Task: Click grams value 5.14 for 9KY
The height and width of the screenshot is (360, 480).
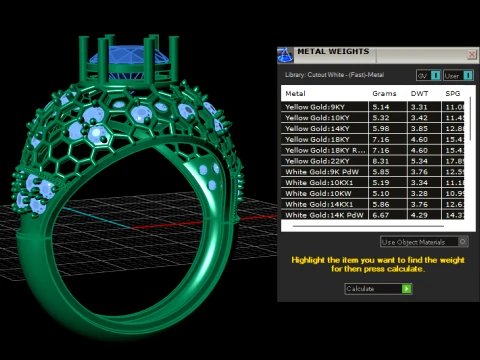Action: [x=381, y=107]
